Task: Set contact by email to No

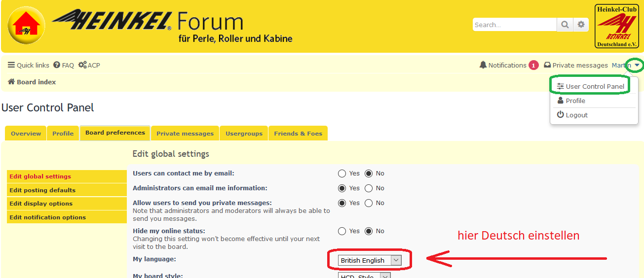Action: (x=369, y=174)
